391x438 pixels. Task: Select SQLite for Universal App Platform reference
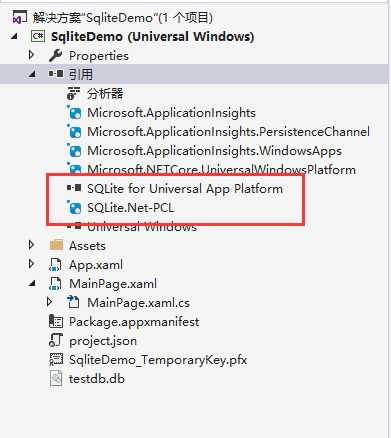click(185, 189)
